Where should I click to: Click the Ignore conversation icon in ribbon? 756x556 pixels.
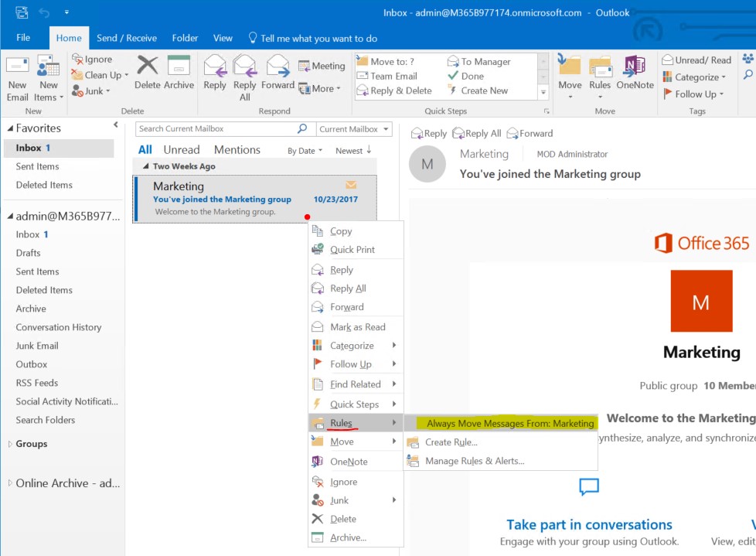[x=77, y=60]
